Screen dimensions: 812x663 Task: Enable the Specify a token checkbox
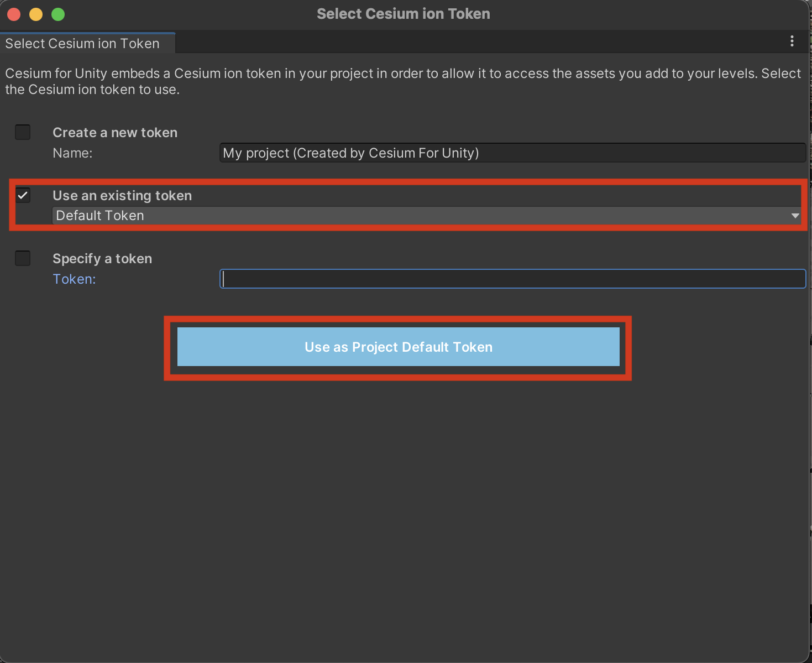click(x=23, y=258)
